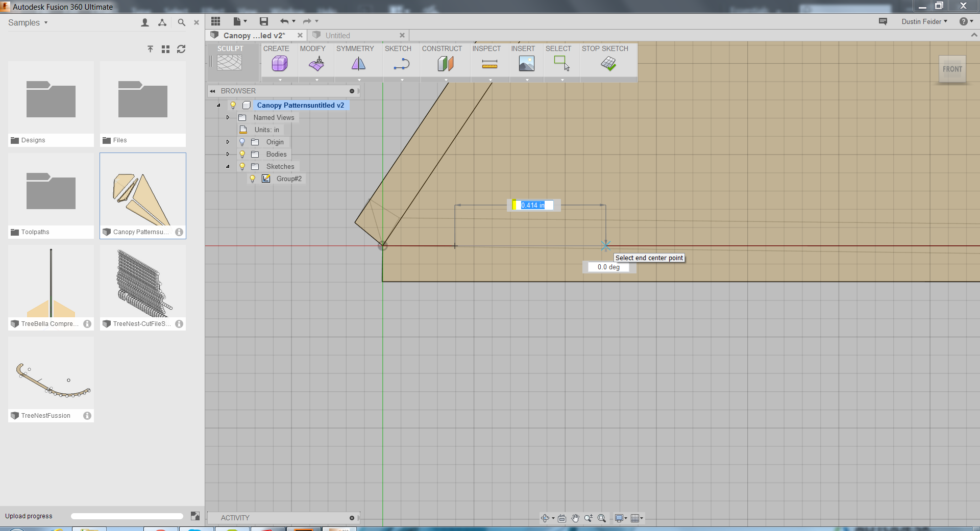Switch to the Untitled document tab
This screenshot has height=531, width=980.
point(338,35)
